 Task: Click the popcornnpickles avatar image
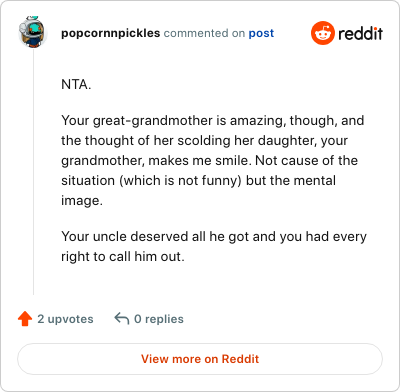tap(32, 32)
